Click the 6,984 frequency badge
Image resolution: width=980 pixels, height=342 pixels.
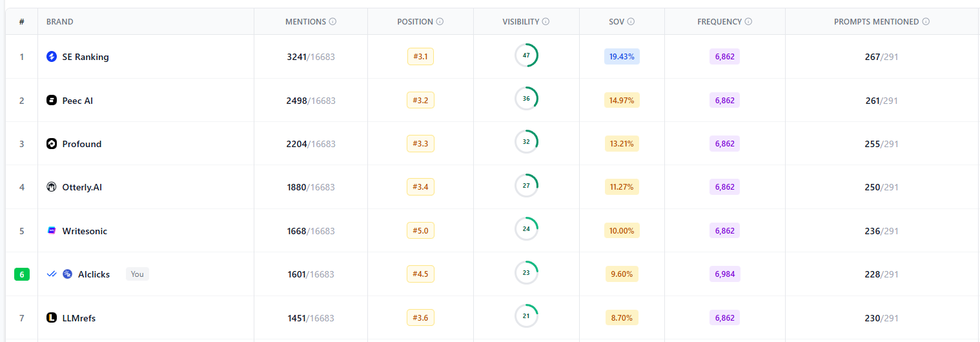tap(724, 274)
